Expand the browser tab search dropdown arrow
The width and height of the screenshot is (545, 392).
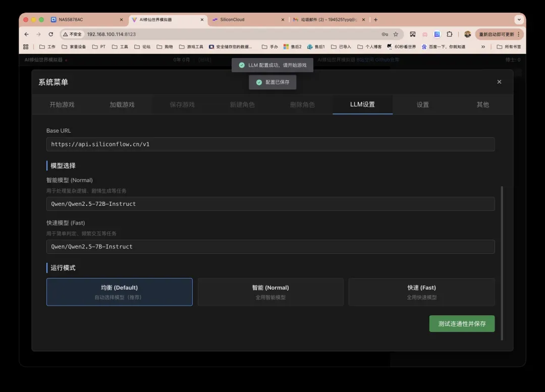click(518, 20)
